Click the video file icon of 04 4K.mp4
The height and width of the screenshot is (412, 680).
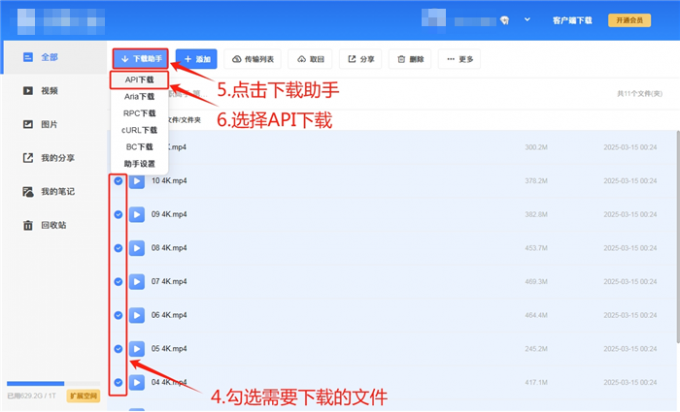[x=137, y=383]
